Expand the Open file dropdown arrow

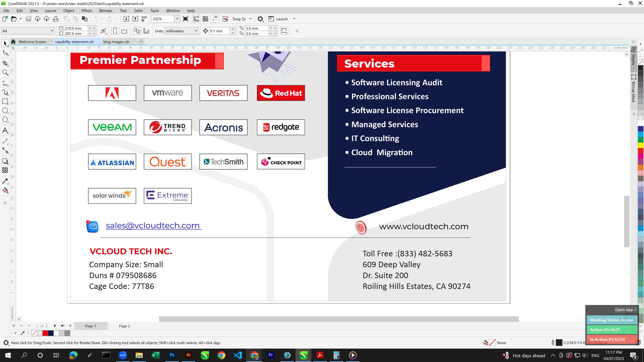(x=20, y=19)
